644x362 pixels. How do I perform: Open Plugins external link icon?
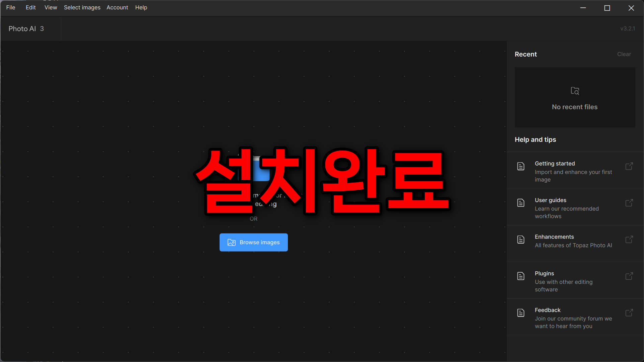point(629,276)
